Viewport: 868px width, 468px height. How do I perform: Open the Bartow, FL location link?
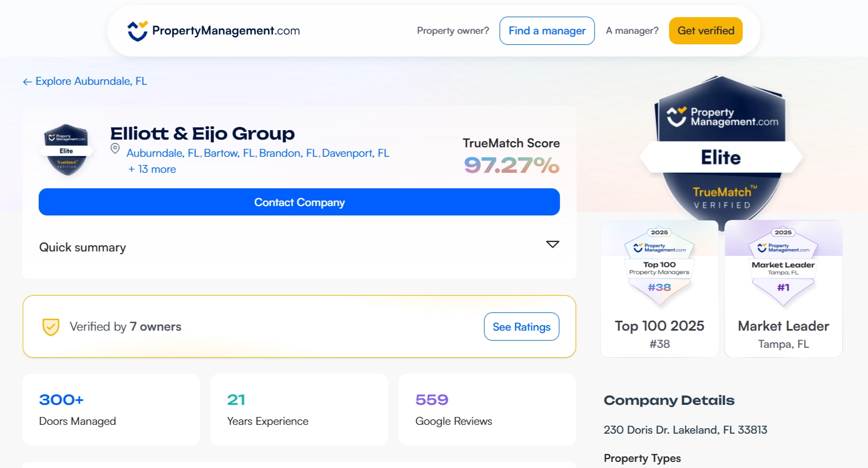point(229,153)
